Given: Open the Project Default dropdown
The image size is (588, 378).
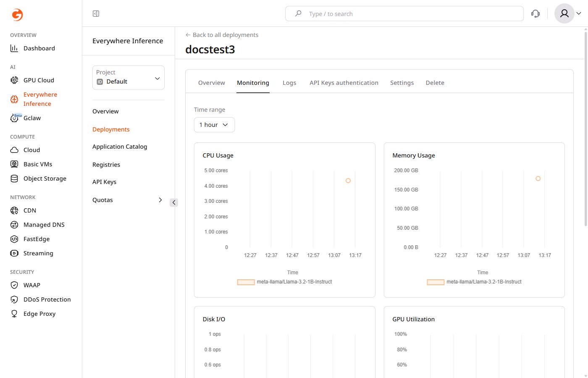Looking at the screenshot, I should pyautogui.click(x=129, y=77).
